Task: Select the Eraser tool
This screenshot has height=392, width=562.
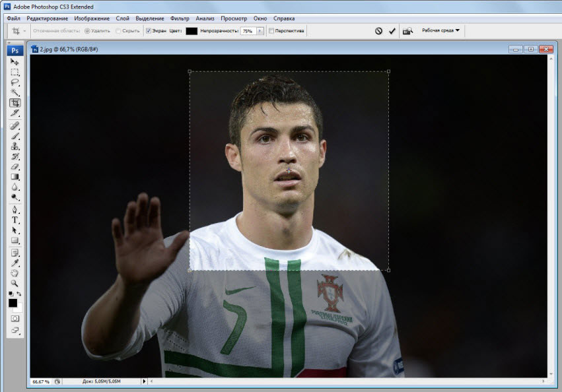Action: pyautogui.click(x=15, y=166)
